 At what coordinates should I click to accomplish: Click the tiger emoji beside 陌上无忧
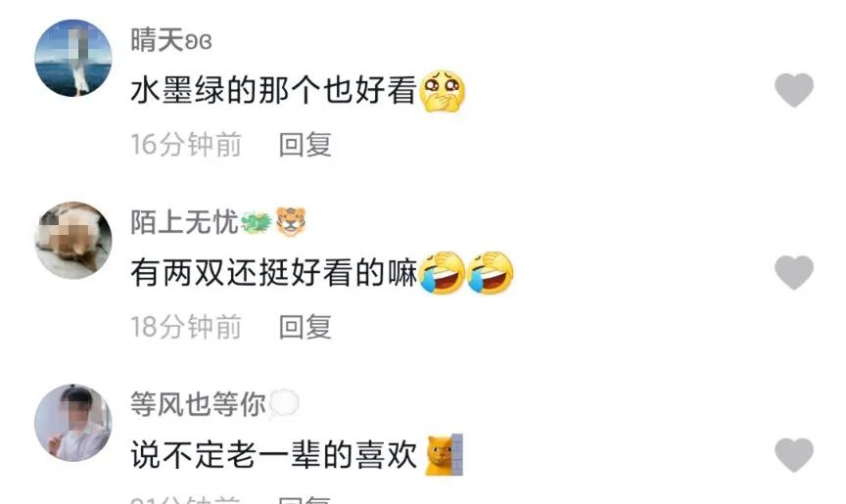tap(292, 221)
